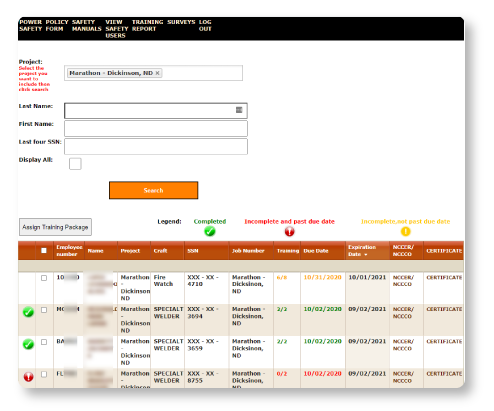Viewport: 494px width, 411px height.
Task: Check the row checkbox for SSN 3659
Action: pyautogui.click(x=44, y=342)
